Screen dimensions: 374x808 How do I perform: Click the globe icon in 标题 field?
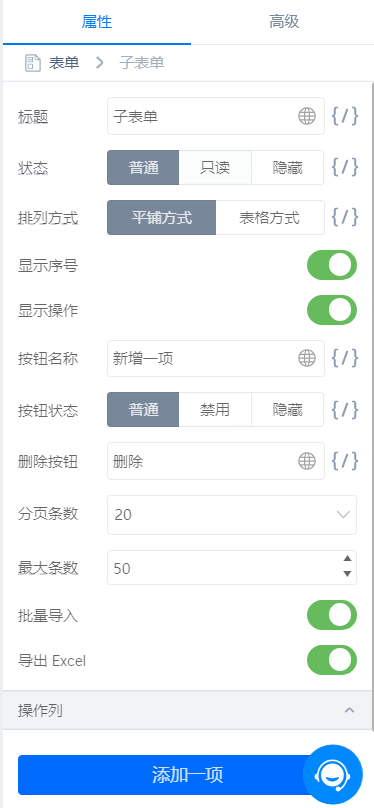point(307,116)
